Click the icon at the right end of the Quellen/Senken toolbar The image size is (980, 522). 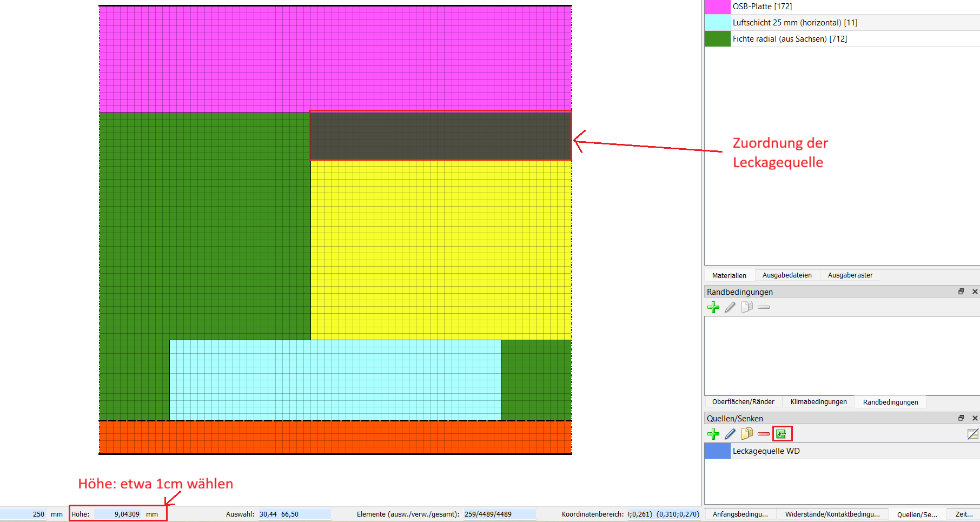click(972, 434)
